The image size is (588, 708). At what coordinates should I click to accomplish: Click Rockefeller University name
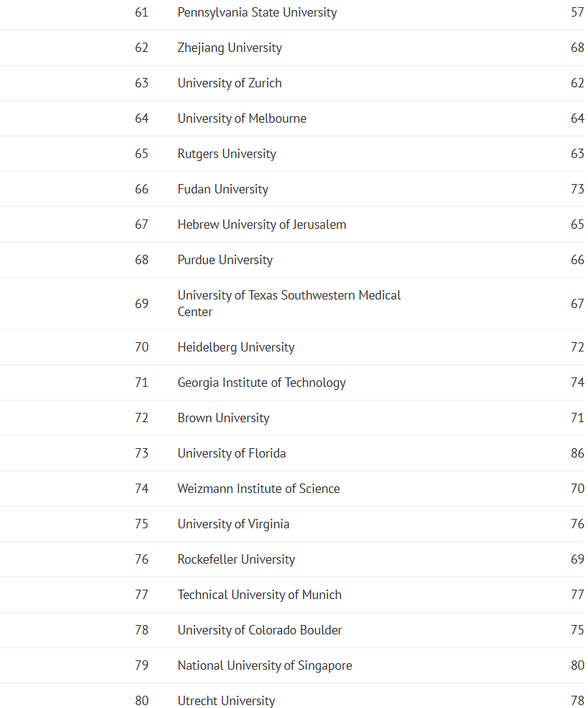click(237, 559)
